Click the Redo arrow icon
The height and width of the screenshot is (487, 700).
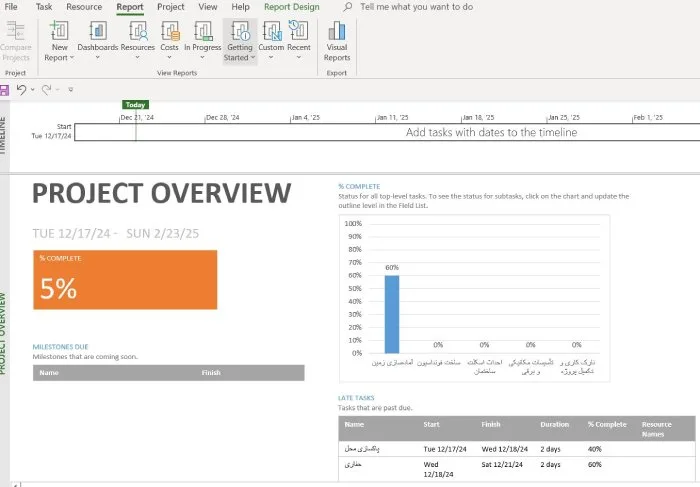47,90
